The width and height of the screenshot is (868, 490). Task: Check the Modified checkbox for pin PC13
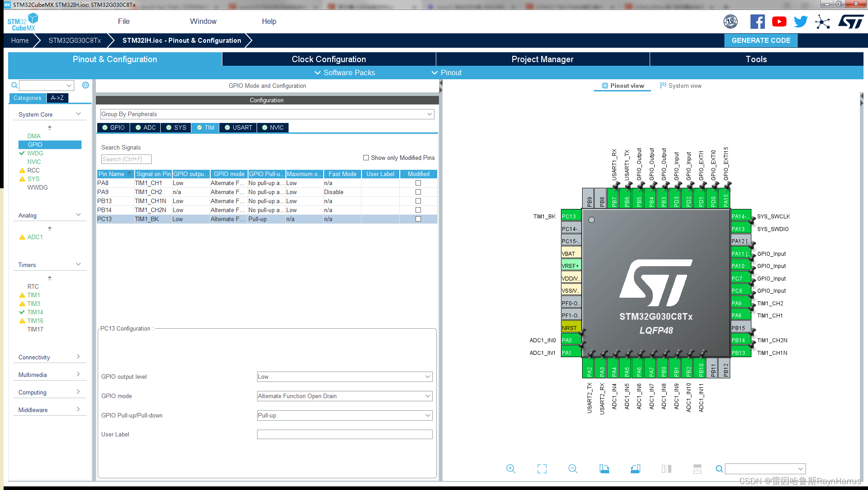tap(418, 219)
